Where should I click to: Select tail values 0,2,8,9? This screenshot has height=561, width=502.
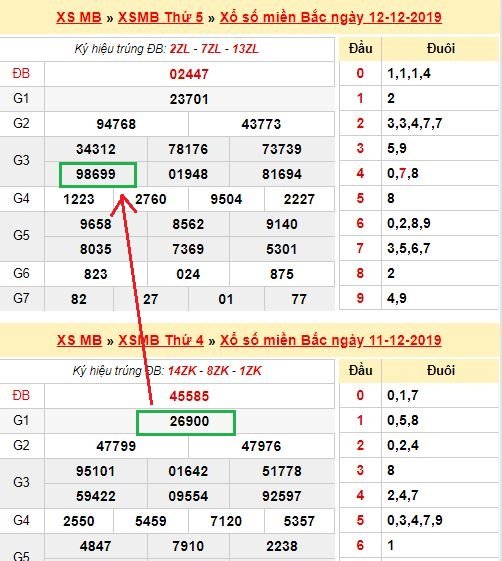409,224
